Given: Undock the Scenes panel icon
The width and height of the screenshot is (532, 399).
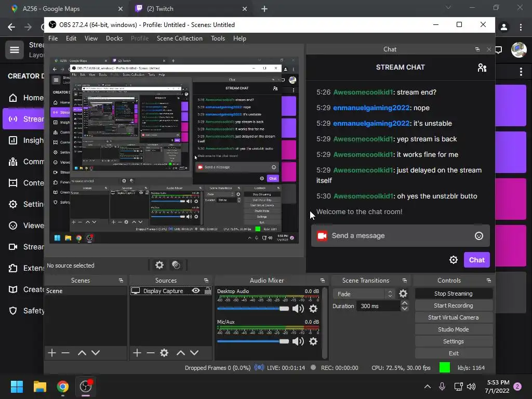Looking at the screenshot, I should click(121, 281).
